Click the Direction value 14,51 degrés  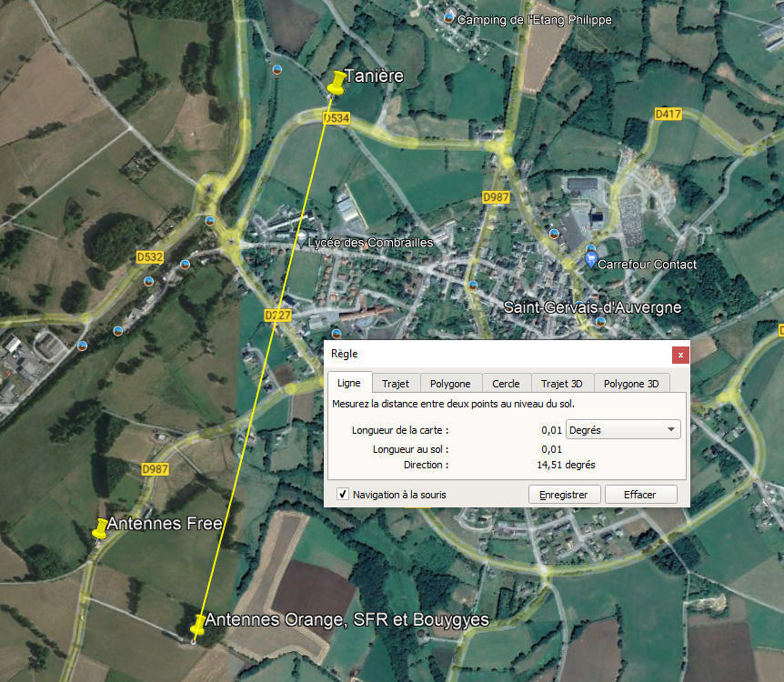click(x=566, y=465)
